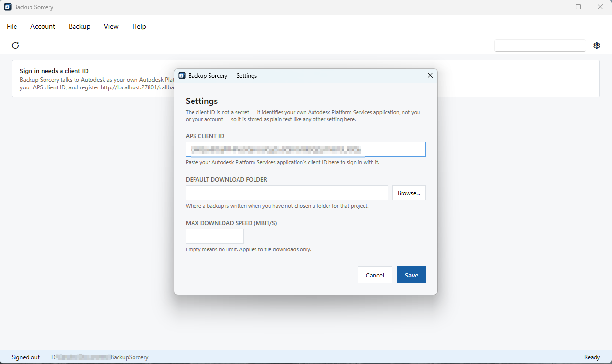Click the "DEFAULT DOWNLOAD FOLDER" label
The height and width of the screenshot is (364, 612).
coord(226,180)
